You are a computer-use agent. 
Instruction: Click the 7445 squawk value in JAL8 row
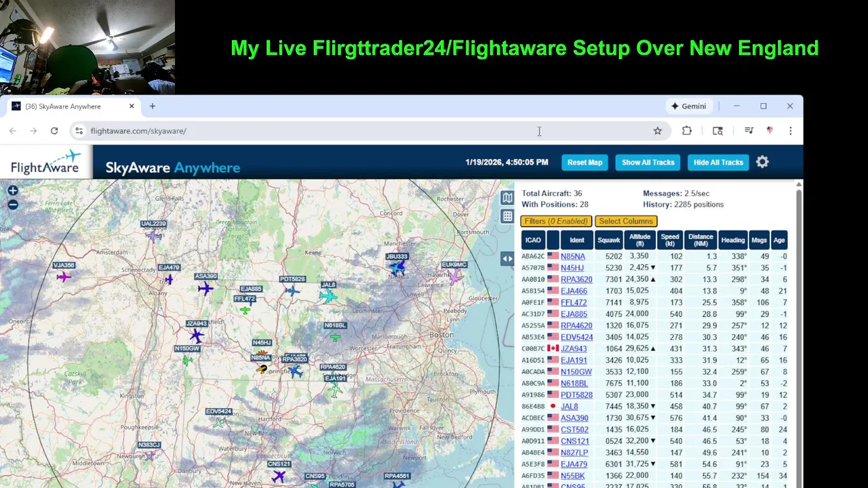coord(613,407)
